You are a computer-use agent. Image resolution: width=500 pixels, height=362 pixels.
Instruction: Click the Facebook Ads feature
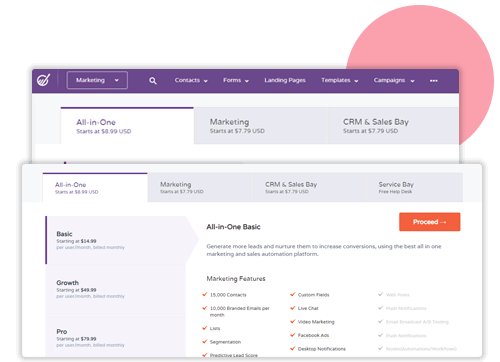pos(313,335)
